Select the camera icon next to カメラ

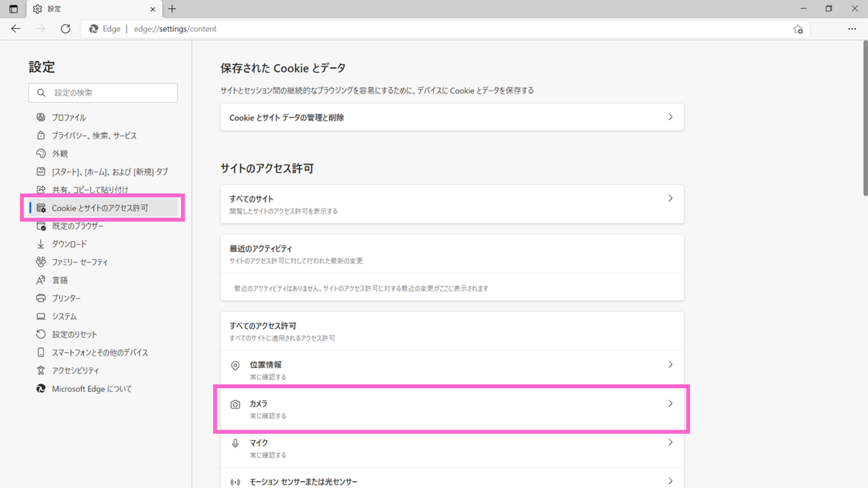(x=235, y=404)
